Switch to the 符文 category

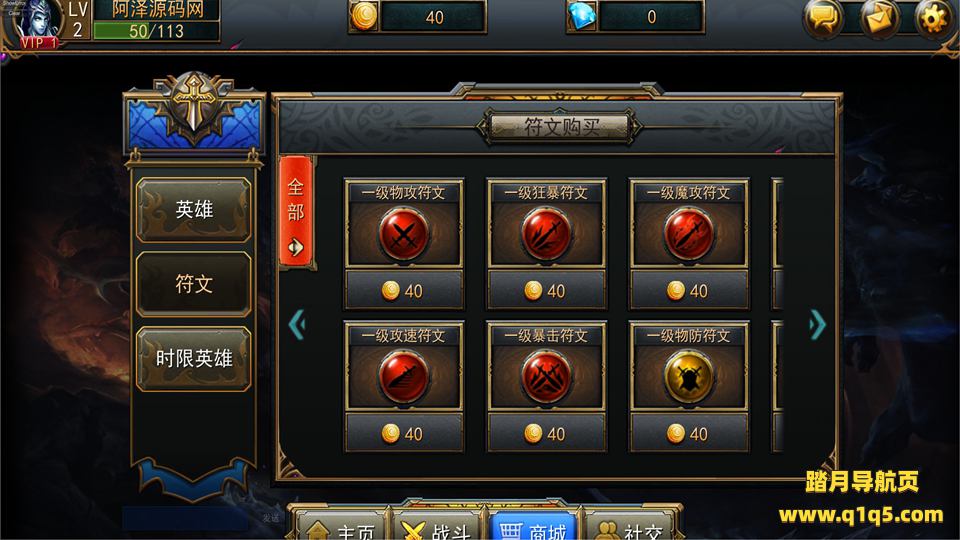[x=193, y=284]
